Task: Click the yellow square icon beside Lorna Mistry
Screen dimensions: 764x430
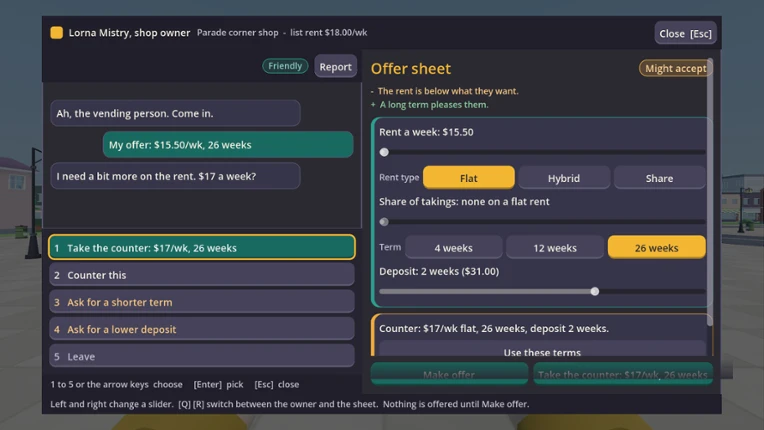Action: [x=57, y=33]
